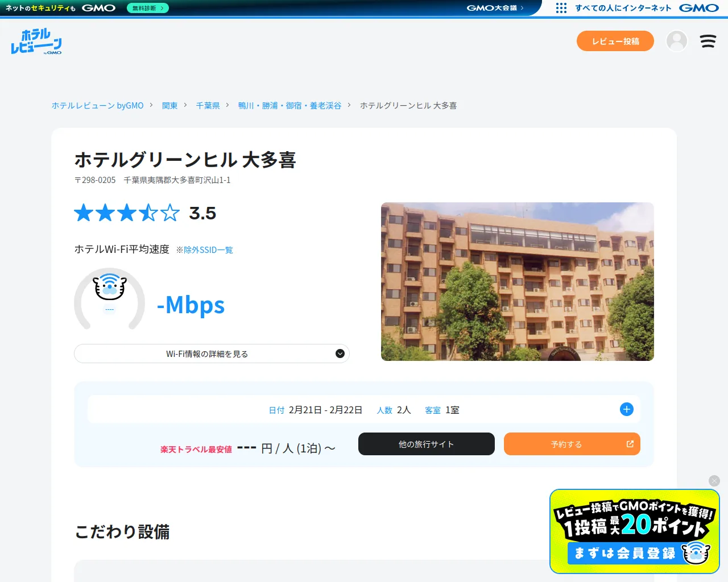728x582 pixels.
Task: Click the hotel building photo
Action: point(517,281)
